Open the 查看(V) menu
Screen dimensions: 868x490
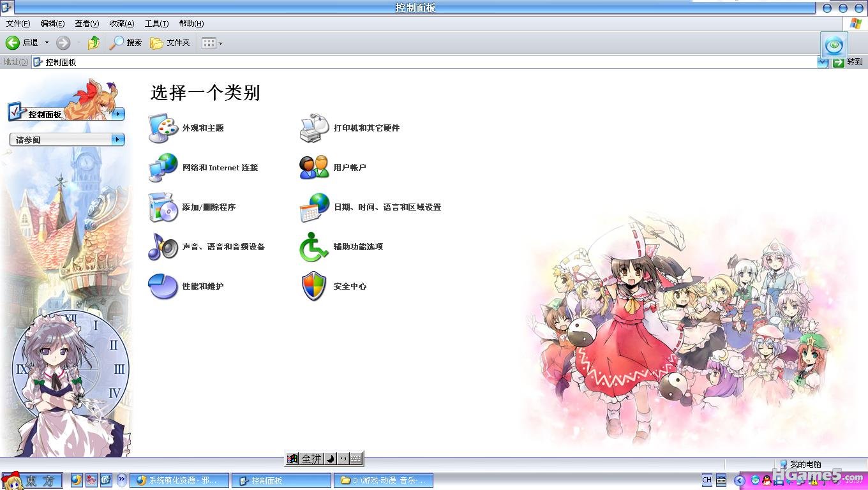[x=87, y=24]
